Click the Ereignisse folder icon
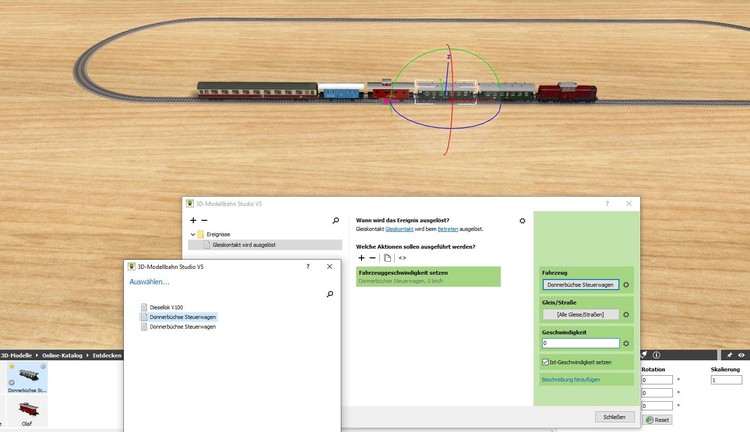Viewport: 750px width, 432px height. 200,234
